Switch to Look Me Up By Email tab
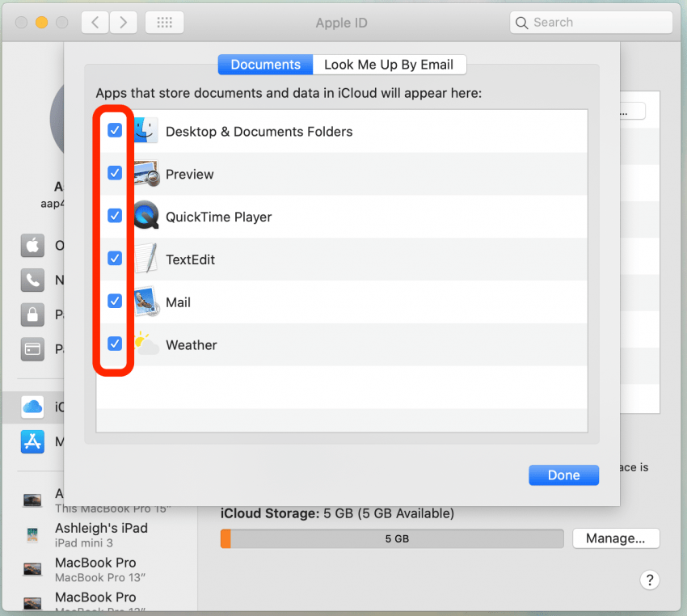Screen dimensions: 687x616 click(389, 65)
